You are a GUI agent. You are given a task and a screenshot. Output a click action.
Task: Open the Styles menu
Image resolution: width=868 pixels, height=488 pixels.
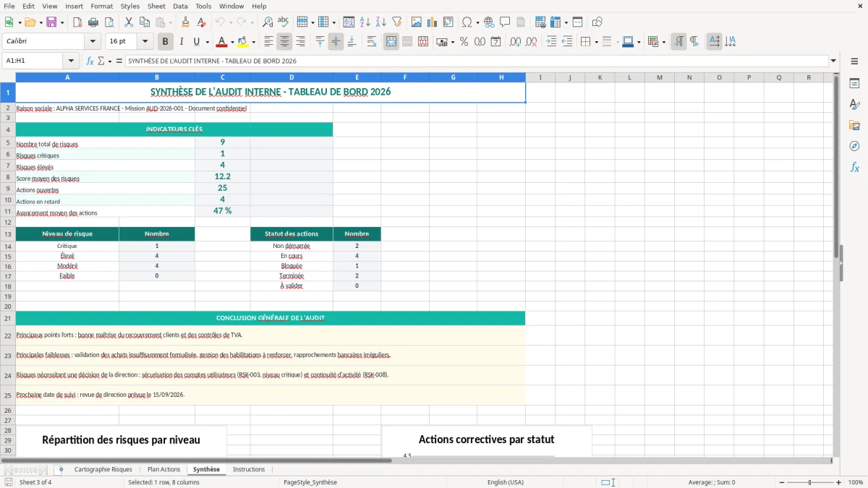pyautogui.click(x=130, y=6)
